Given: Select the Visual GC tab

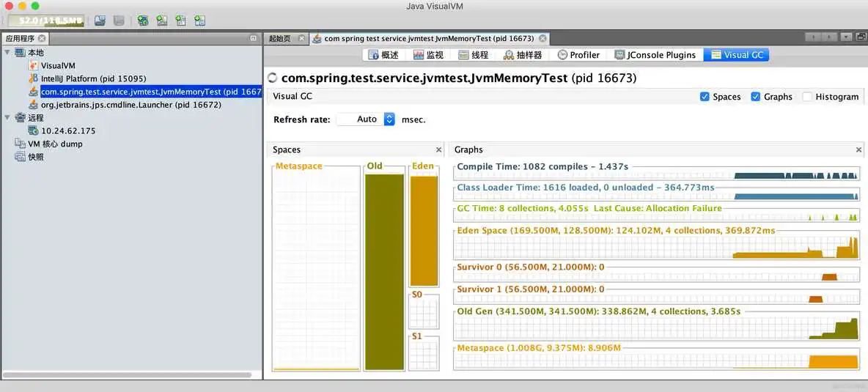Looking at the screenshot, I should [737, 55].
